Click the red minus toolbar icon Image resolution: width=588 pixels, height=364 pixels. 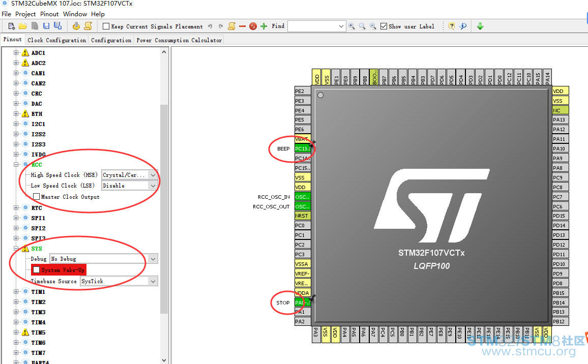pyautogui.click(x=242, y=26)
